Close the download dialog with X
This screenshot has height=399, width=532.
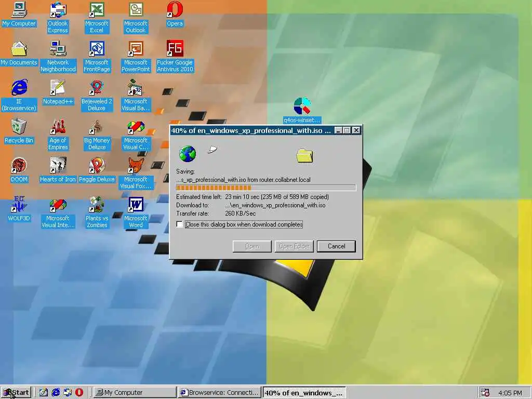[x=356, y=130]
